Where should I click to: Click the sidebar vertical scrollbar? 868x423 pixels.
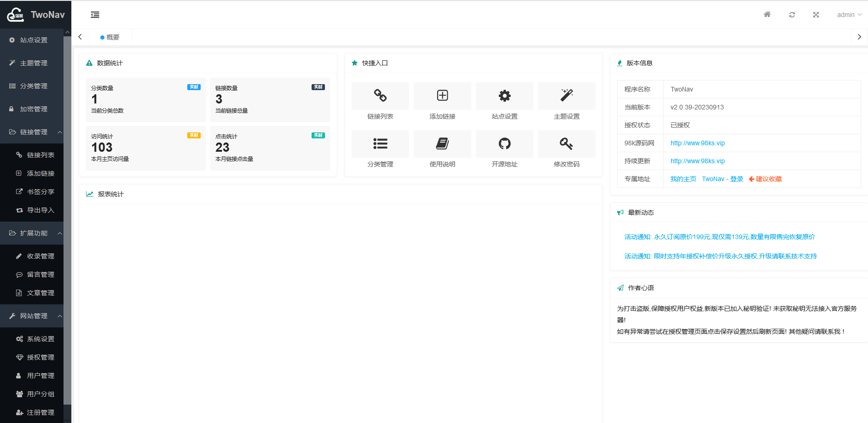pos(68,221)
